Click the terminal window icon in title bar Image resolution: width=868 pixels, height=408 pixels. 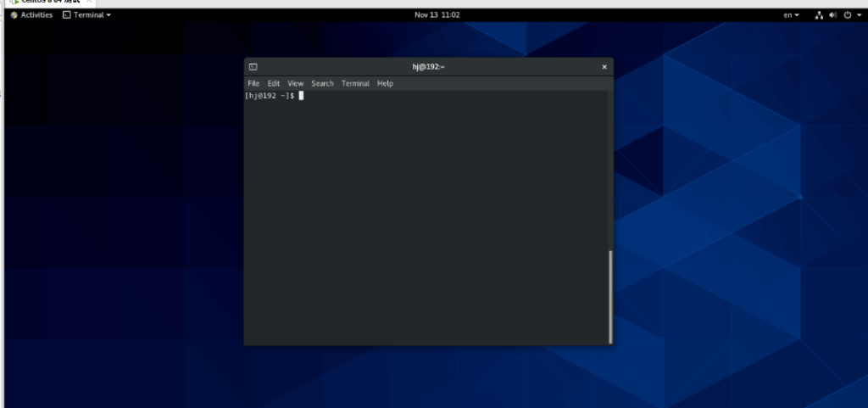pos(253,67)
